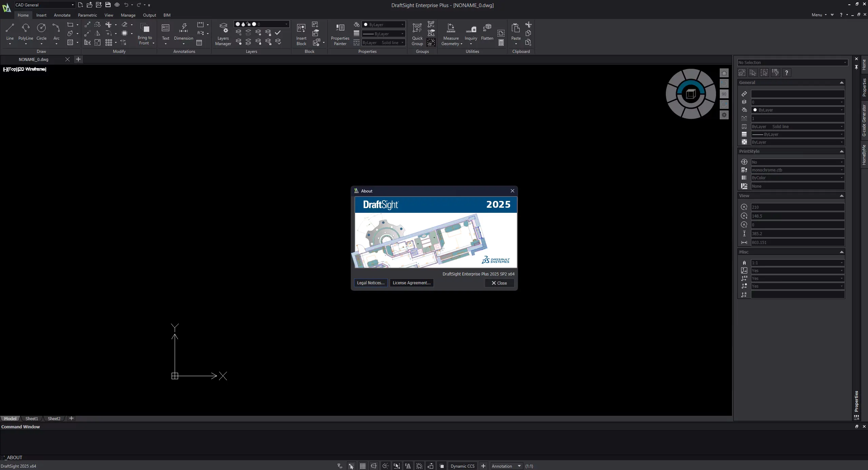
Task: Click the License Agreement button
Action: pyautogui.click(x=411, y=283)
